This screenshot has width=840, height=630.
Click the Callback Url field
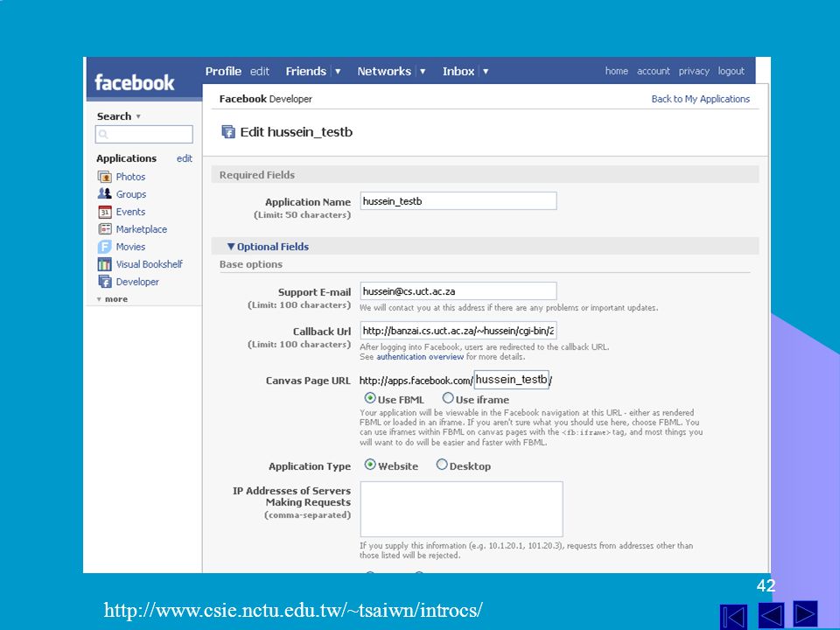tap(458, 331)
